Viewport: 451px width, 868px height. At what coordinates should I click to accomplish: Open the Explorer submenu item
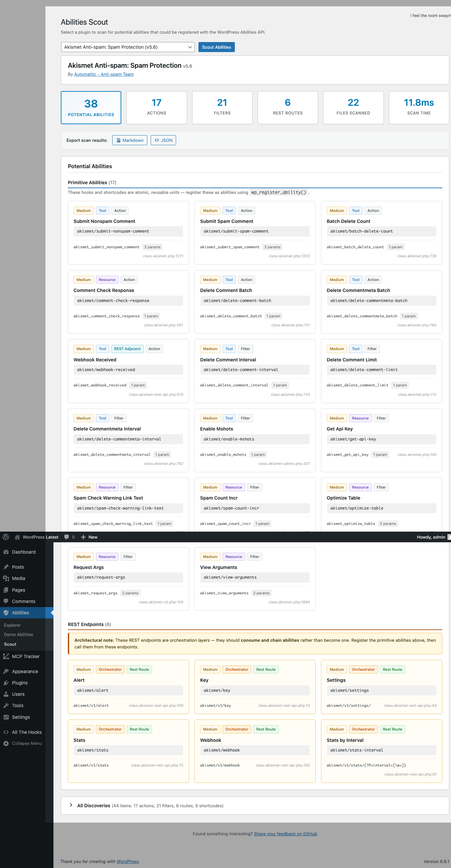pyautogui.click(x=12, y=625)
